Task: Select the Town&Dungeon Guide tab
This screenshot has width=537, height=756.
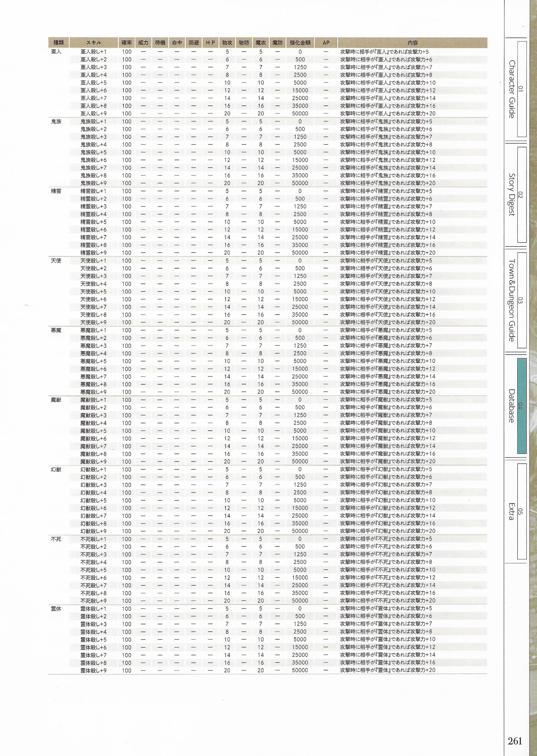Action: click(516, 300)
